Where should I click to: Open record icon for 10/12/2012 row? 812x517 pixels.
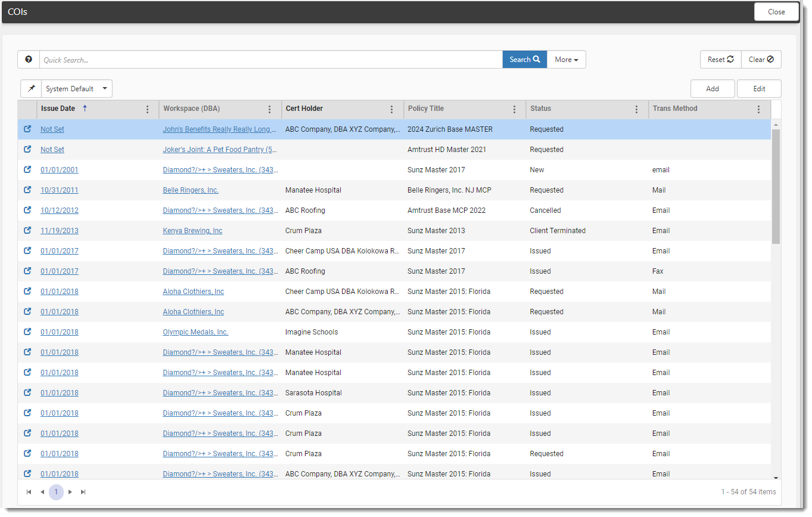(27, 210)
